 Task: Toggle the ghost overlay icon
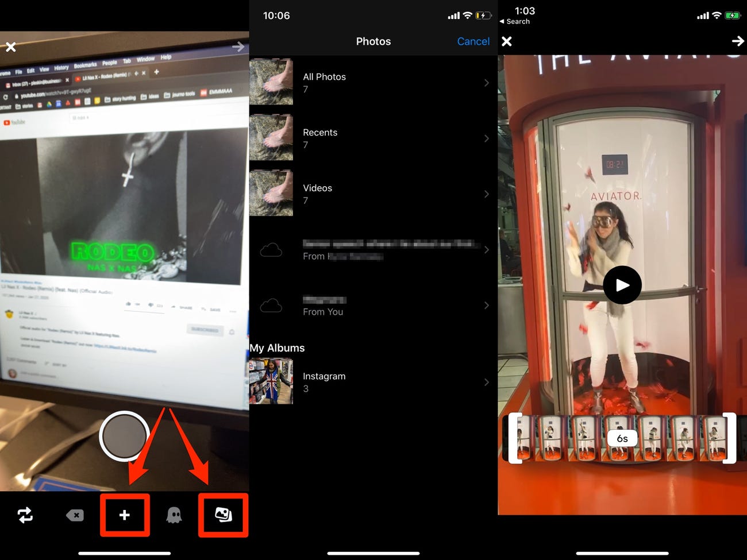click(174, 515)
